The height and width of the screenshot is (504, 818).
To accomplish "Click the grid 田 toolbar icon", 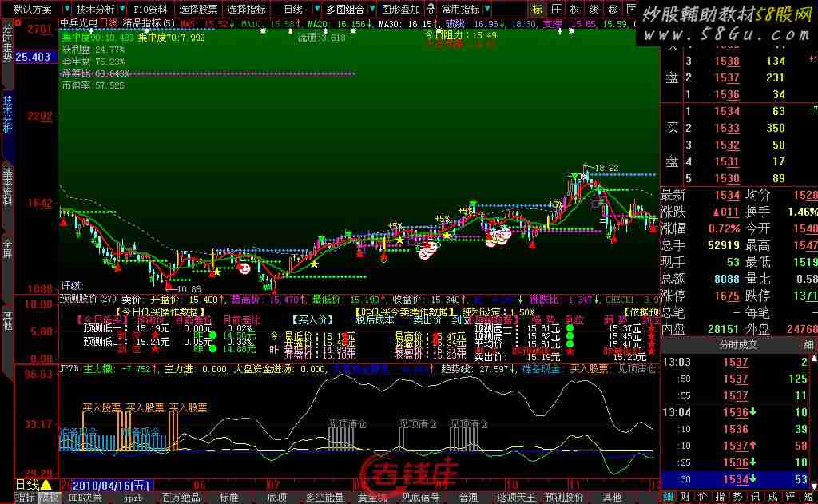I will pos(557,9).
